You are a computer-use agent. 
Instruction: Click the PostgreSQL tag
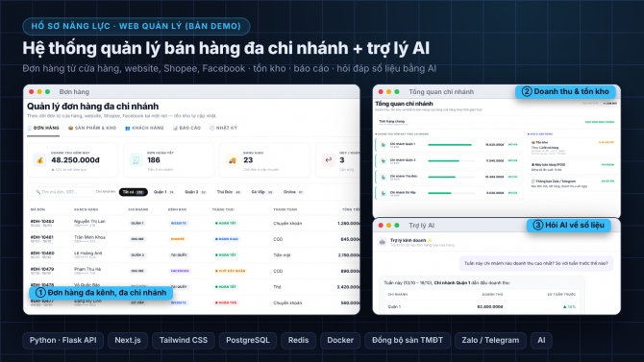pyautogui.click(x=248, y=340)
